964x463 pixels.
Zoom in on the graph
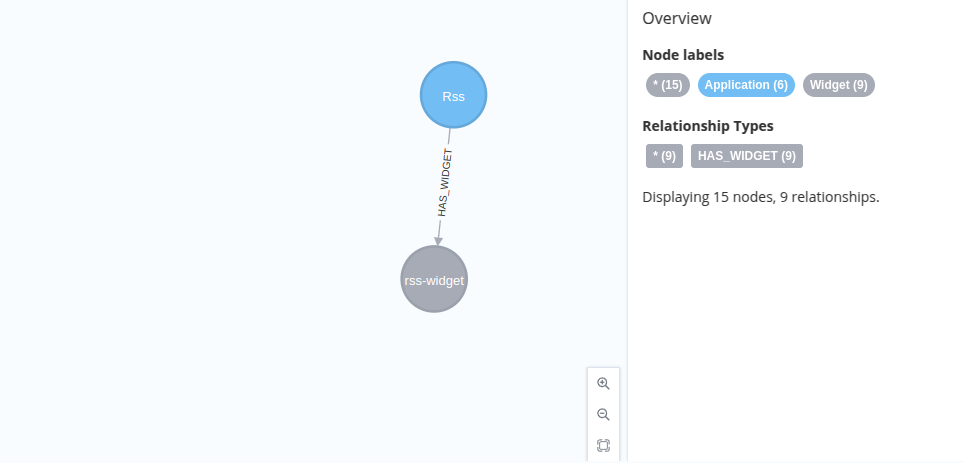point(603,384)
